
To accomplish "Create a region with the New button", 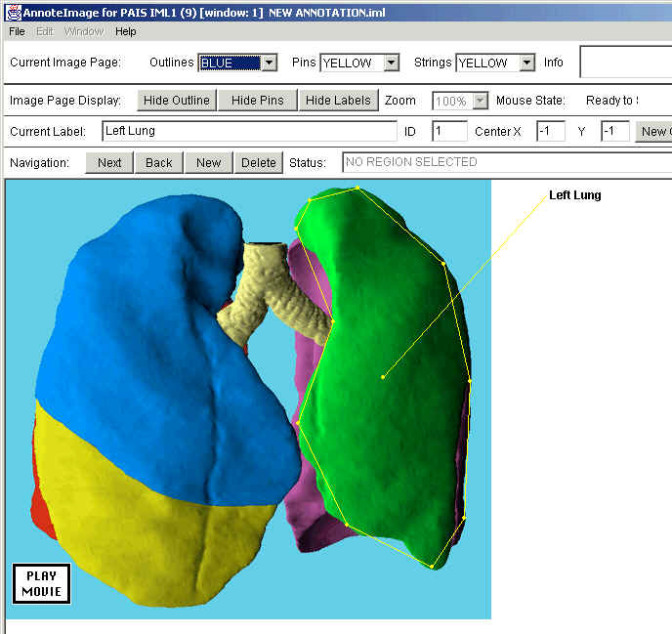I will pos(208,162).
